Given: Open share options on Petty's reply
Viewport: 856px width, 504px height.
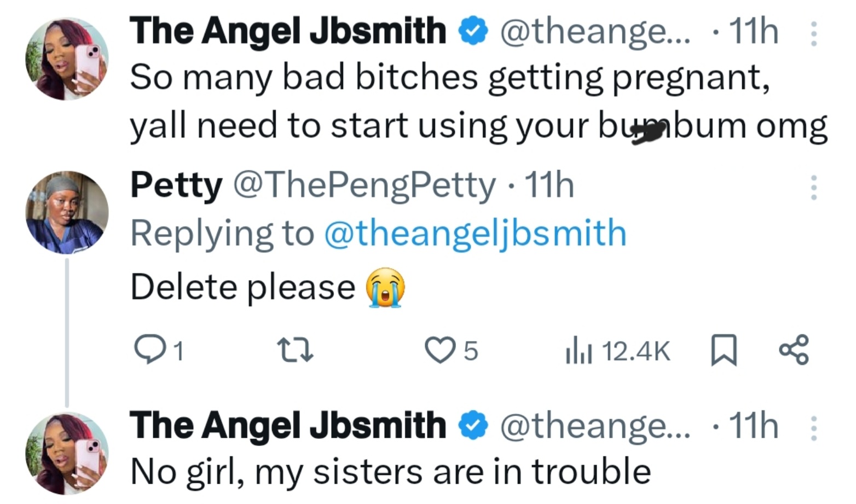Looking at the screenshot, I should tap(794, 350).
